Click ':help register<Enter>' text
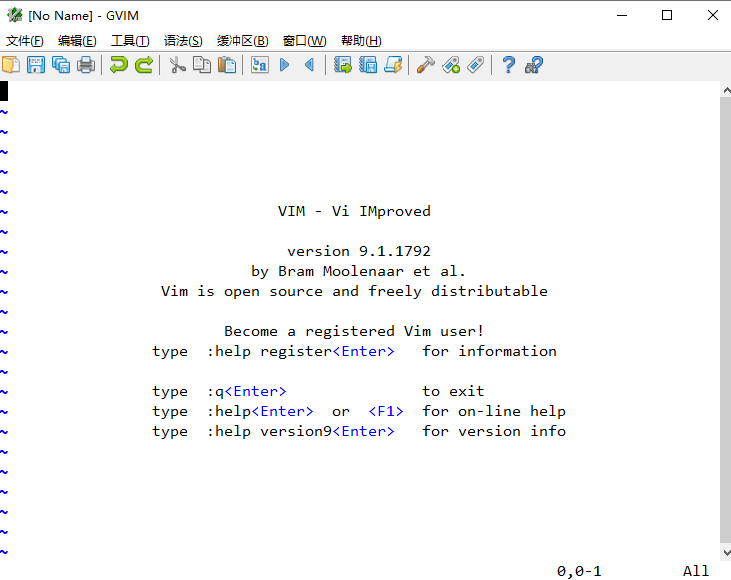Screen dimensions: 731x580 tap(301, 351)
